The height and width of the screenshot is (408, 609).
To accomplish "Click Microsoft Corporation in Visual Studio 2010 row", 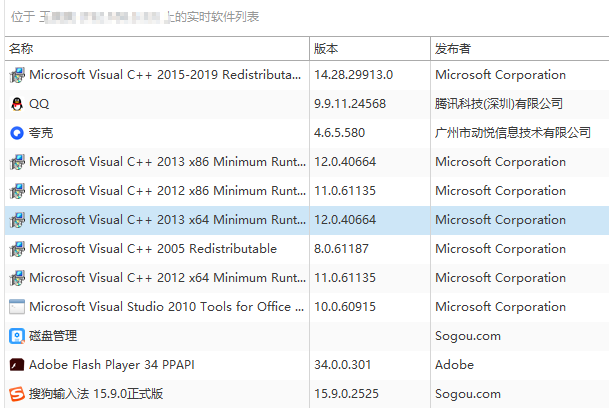I will pyautogui.click(x=500, y=307).
